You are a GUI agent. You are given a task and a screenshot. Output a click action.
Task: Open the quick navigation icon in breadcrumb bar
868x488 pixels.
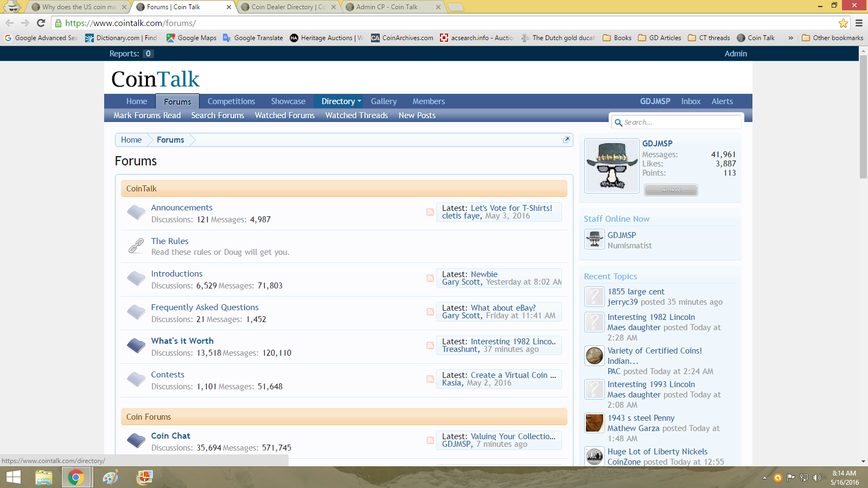coord(566,139)
